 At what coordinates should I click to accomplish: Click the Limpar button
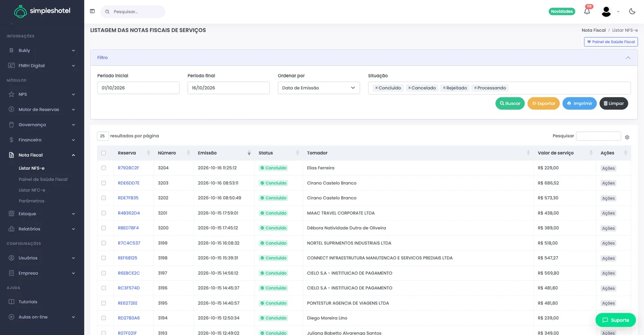point(614,103)
